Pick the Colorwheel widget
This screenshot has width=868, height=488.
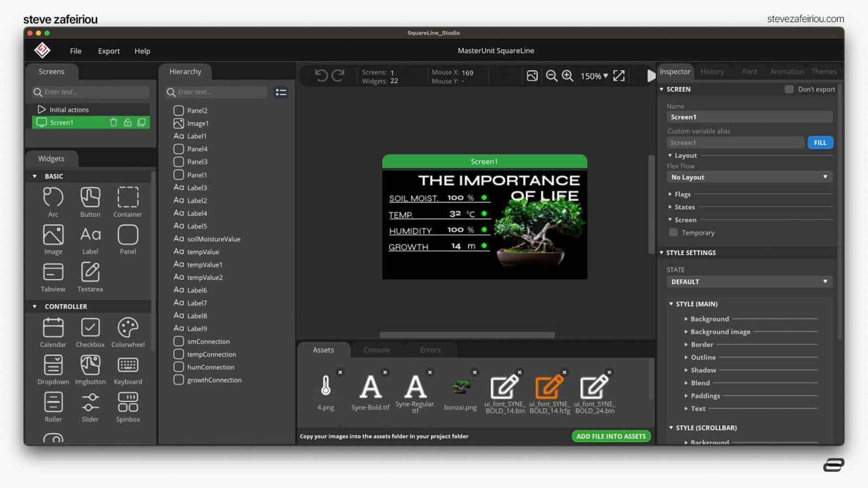click(x=128, y=328)
